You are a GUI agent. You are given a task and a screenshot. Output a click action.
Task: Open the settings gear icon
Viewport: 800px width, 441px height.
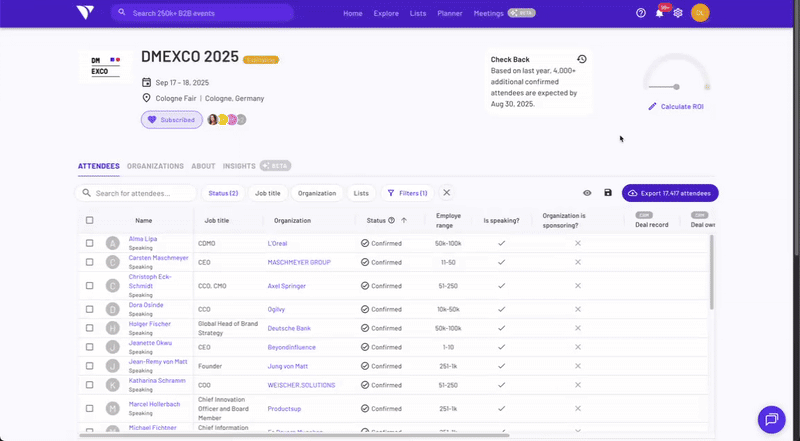point(678,13)
